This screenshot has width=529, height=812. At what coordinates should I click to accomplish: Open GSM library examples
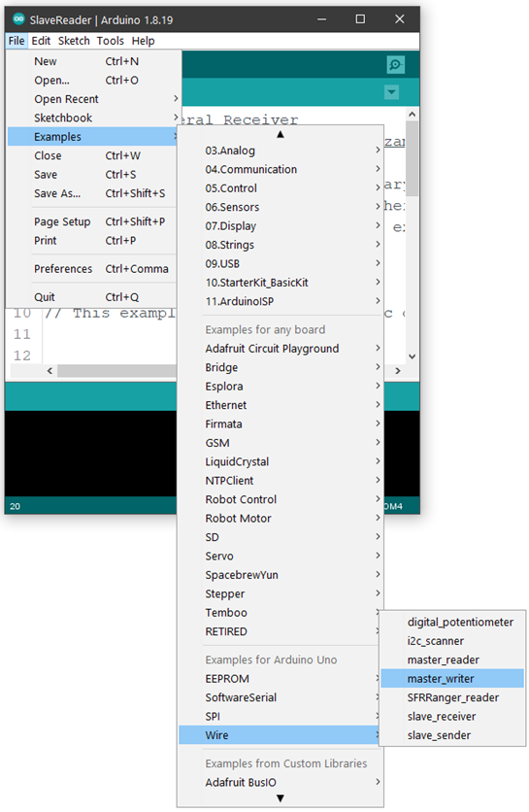280,444
